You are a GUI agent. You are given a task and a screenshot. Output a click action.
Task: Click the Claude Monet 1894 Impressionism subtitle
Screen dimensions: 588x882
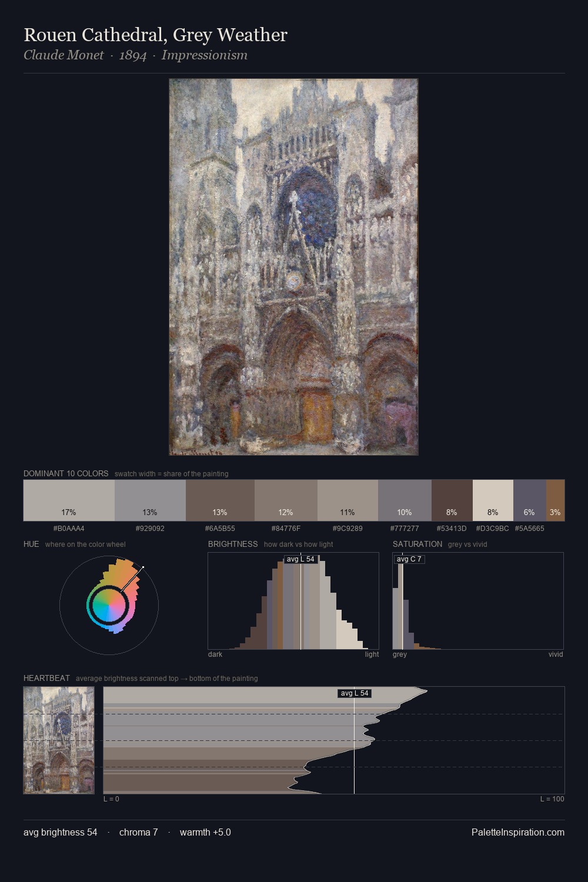coord(135,55)
